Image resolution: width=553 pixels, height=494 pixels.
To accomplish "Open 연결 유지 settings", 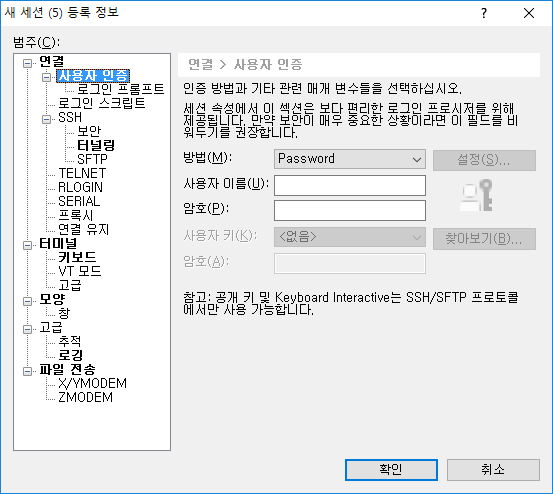I will tap(84, 229).
